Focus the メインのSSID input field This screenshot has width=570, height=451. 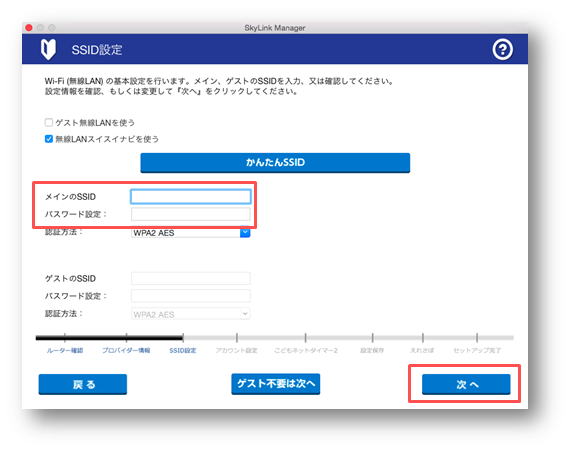[190, 197]
